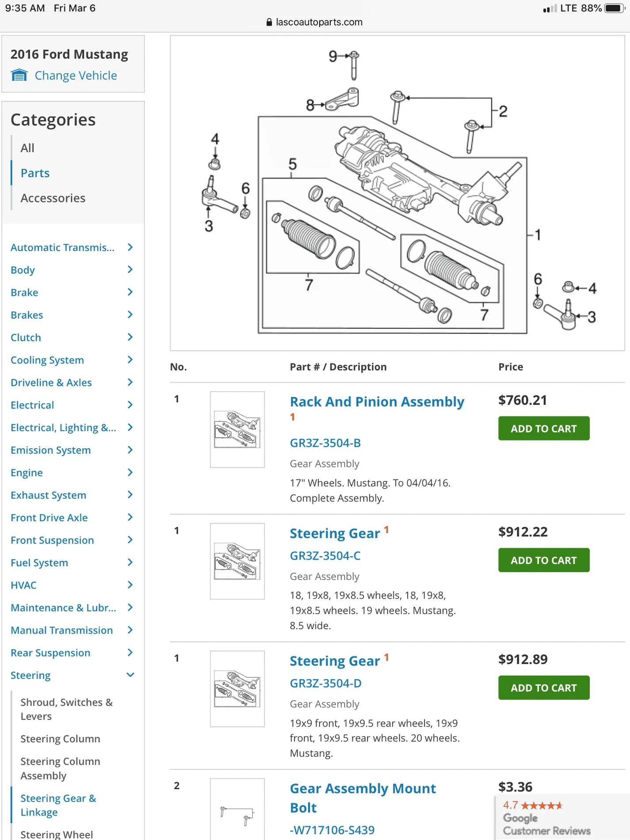Select the Parts category tab
The width and height of the screenshot is (630, 840).
click(x=35, y=173)
